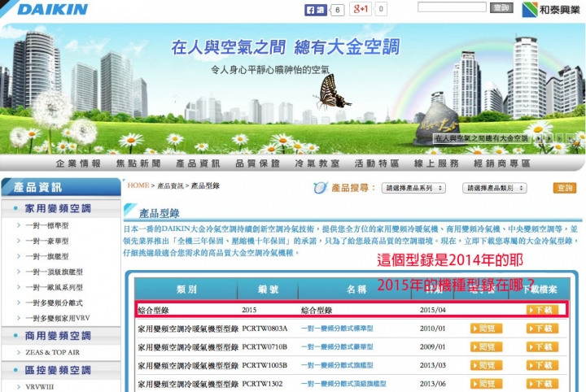Open the 活動特區 menu

point(377,163)
